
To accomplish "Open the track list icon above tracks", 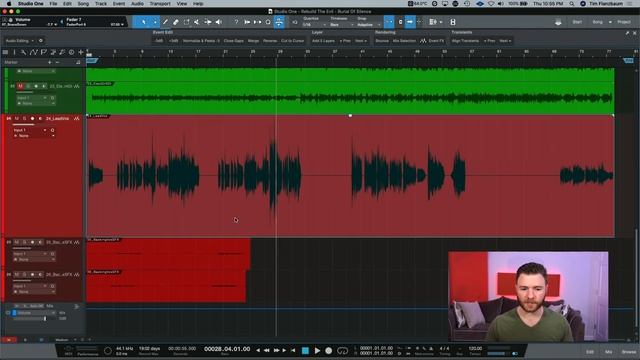I will tap(5, 52).
